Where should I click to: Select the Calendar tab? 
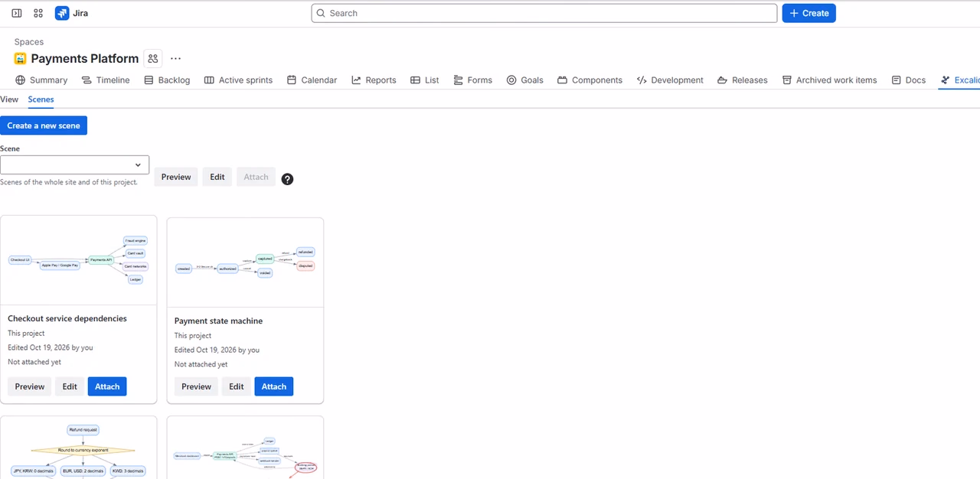coord(312,80)
